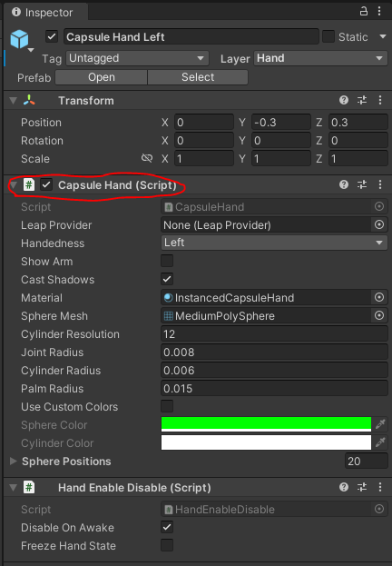Click the Cylinder Radius value 0.006

click(x=274, y=370)
